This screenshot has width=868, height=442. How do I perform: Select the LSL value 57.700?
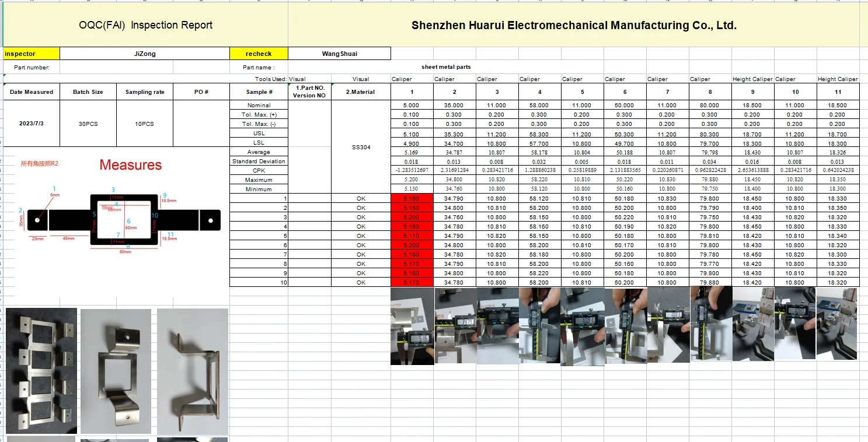coord(539,143)
